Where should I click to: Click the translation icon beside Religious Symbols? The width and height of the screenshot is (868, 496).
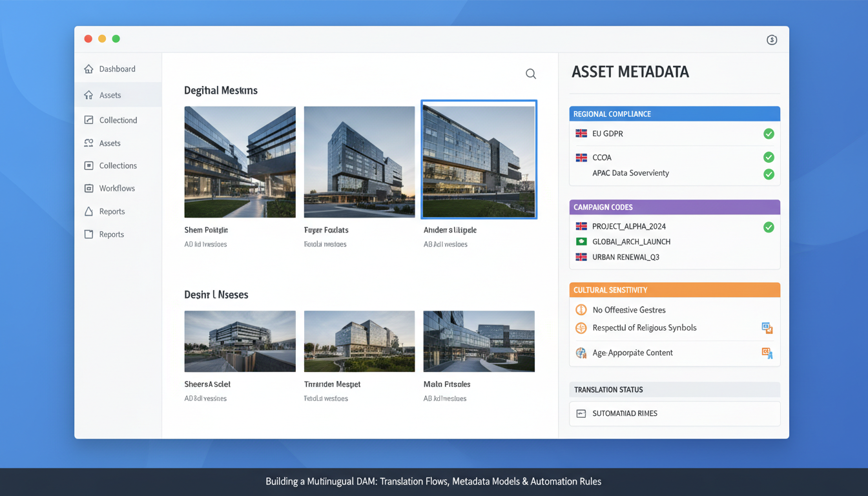767,328
